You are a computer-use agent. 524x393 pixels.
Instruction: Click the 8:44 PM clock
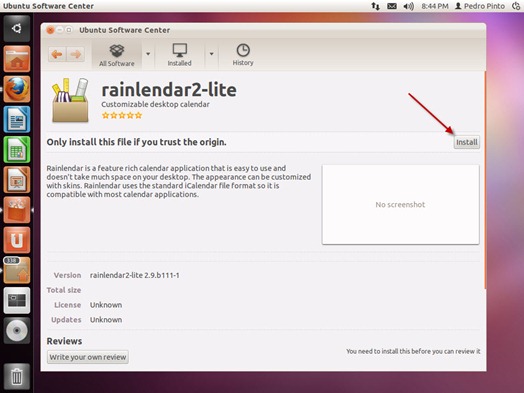[435, 6]
